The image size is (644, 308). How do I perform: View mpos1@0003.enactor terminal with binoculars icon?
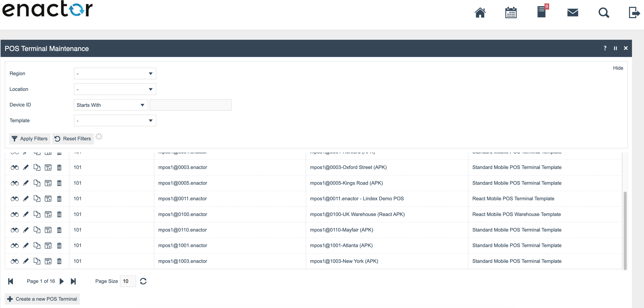pos(14,167)
